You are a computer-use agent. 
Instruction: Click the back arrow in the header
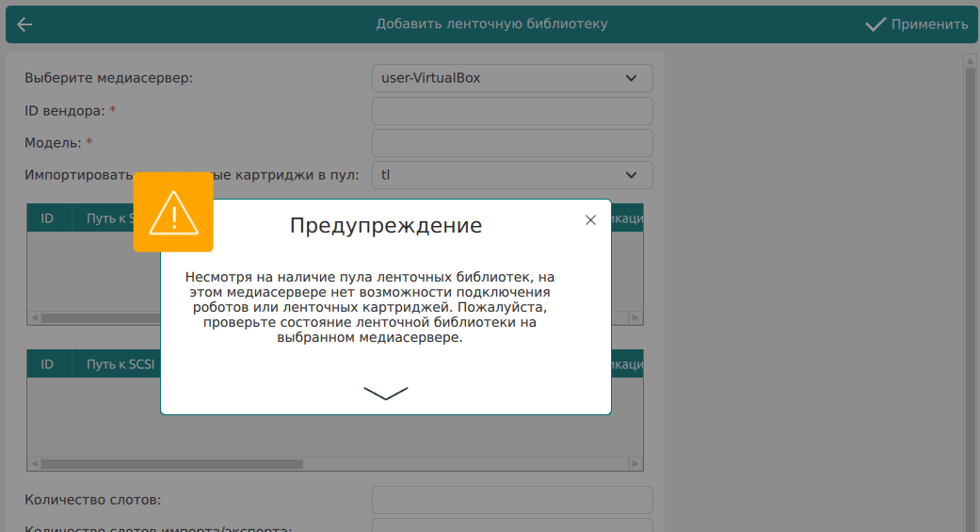point(24,24)
